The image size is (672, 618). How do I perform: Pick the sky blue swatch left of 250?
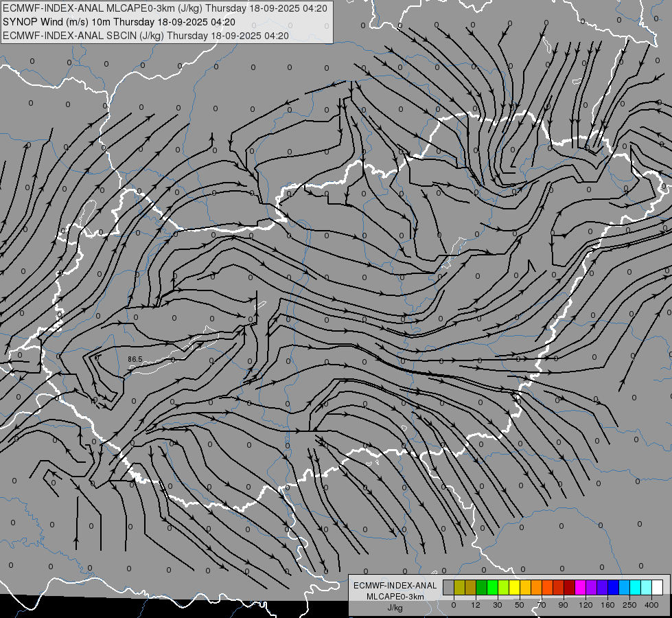[624, 587]
